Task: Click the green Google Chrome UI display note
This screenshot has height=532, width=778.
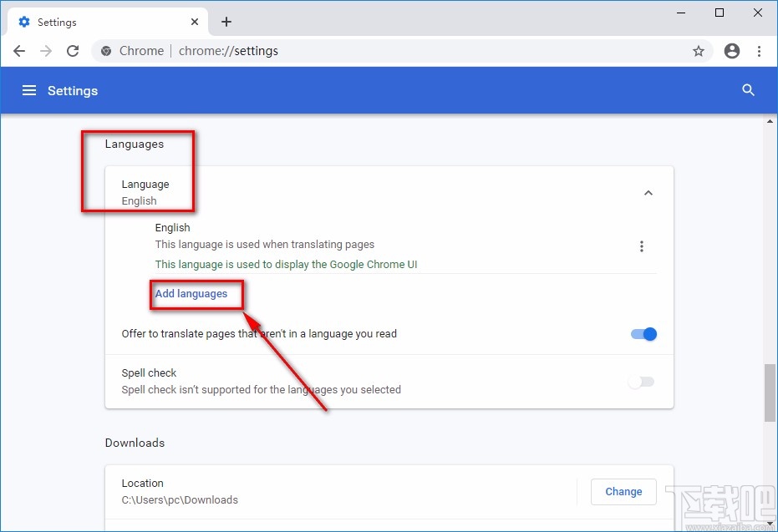Action: tap(286, 264)
